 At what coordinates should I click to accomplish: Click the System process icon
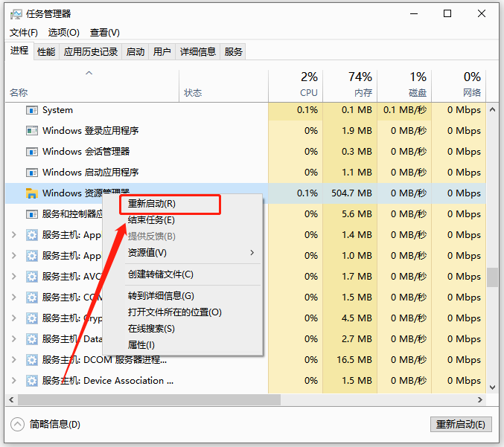coord(32,110)
